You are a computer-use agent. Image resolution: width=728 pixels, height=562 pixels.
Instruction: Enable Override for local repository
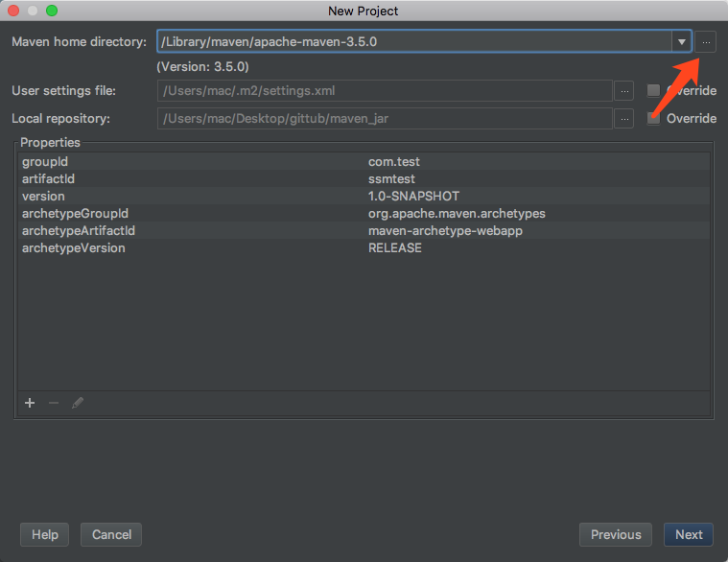[654, 119]
